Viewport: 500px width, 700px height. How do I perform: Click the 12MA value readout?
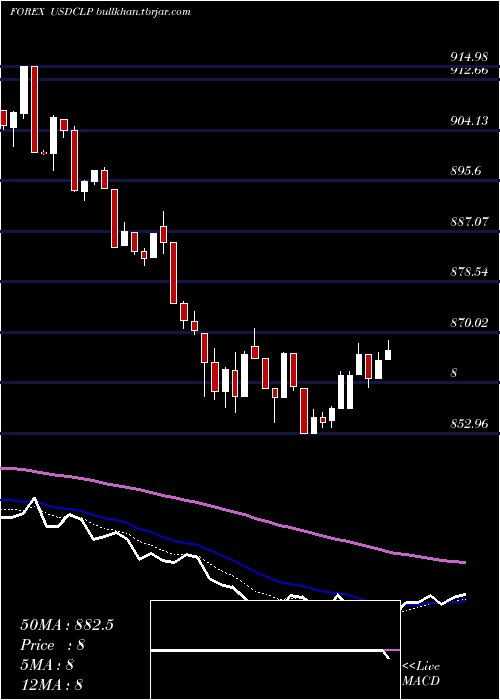(x=52, y=685)
